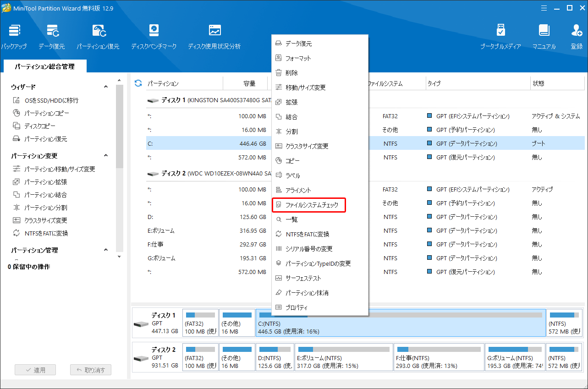This screenshot has height=389, width=588.
Task: Choose フォーマット in context menu
Action: click(x=320, y=58)
